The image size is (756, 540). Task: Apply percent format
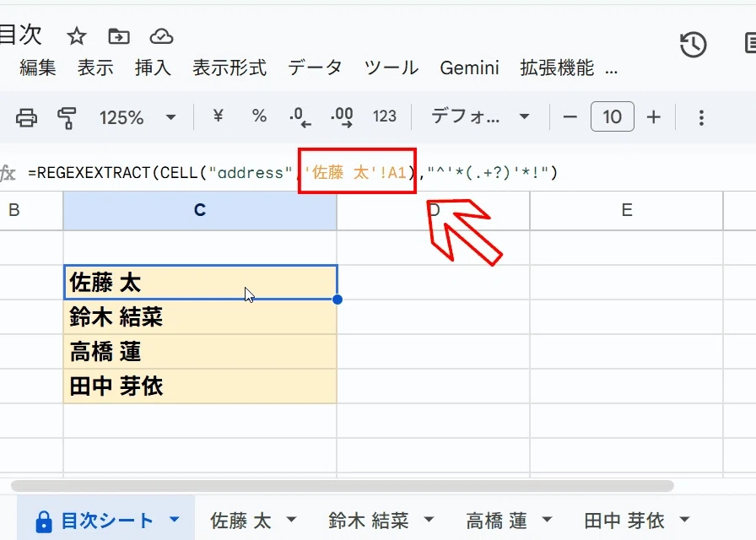[x=259, y=116]
